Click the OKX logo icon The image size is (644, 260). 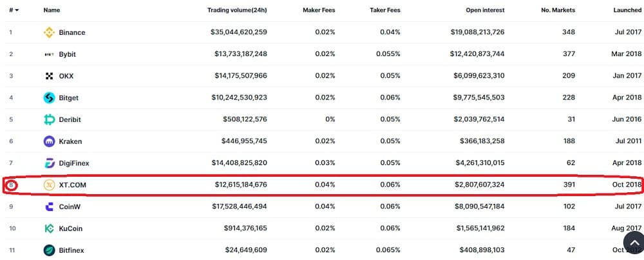pos(50,76)
